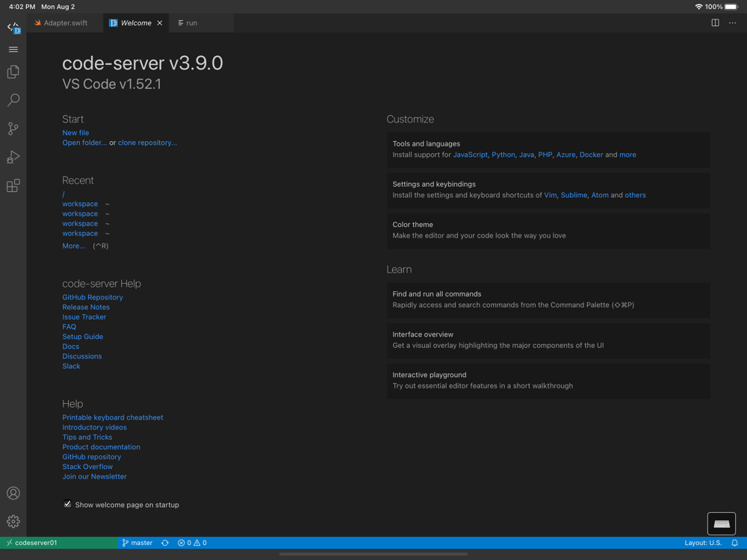Image resolution: width=747 pixels, height=560 pixels.
Task: Open Introductory videos link
Action: coord(94,428)
